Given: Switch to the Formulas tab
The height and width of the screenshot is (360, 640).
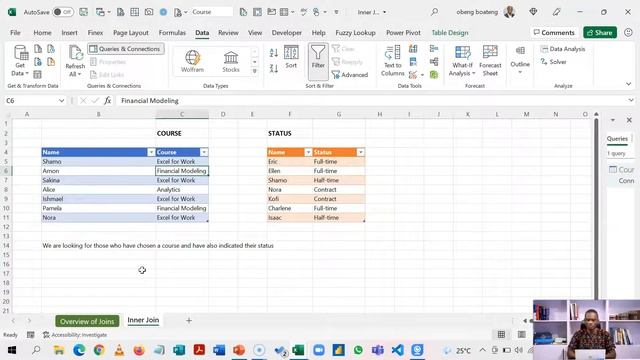Looking at the screenshot, I should click(172, 33).
